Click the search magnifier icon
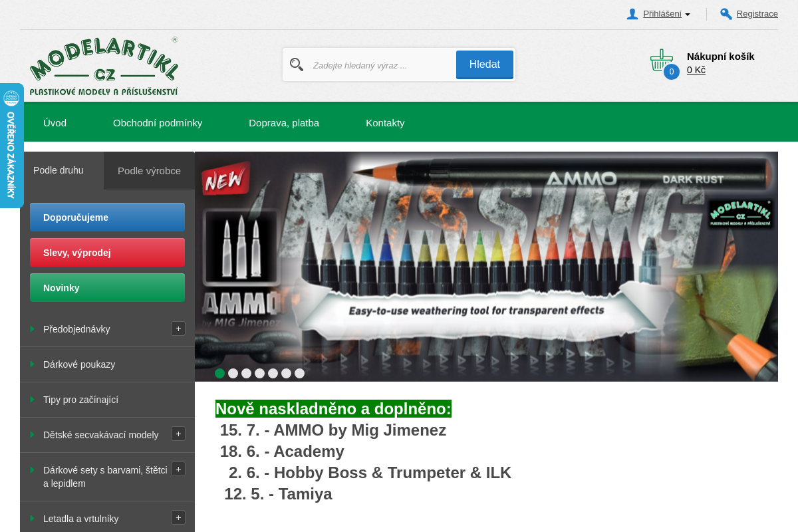This screenshot has height=532, width=798. (297, 65)
